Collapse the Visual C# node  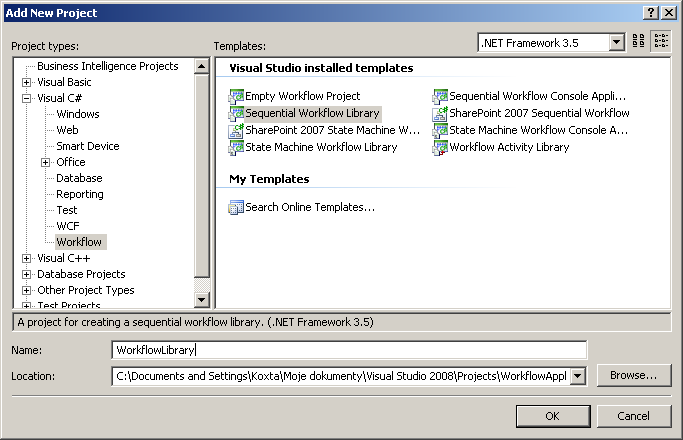tap(27, 98)
